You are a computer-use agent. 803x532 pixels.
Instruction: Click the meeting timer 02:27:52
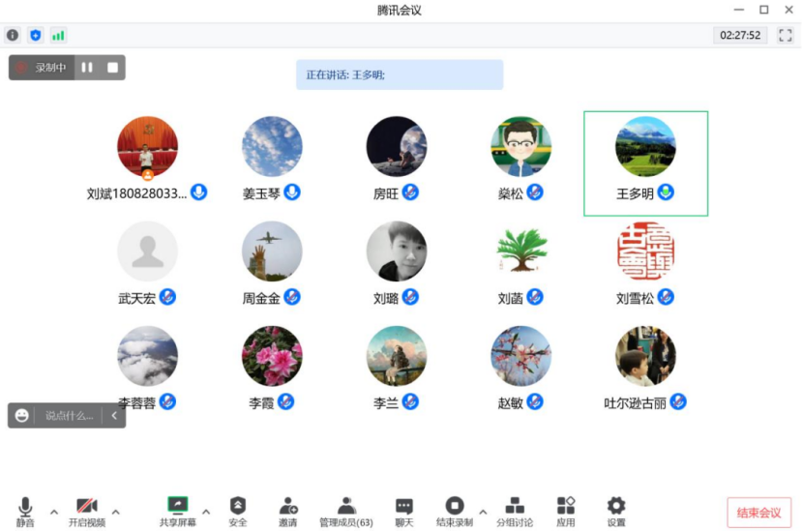pyautogui.click(x=740, y=35)
